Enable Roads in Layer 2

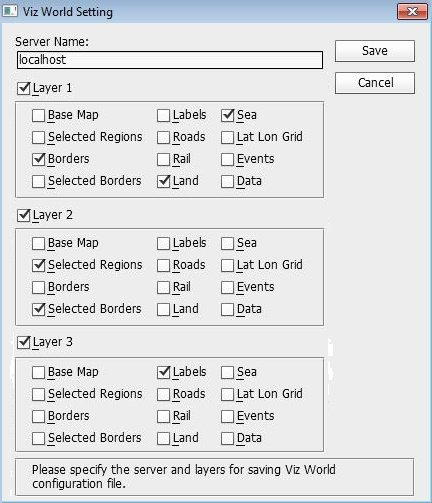coord(163,266)
